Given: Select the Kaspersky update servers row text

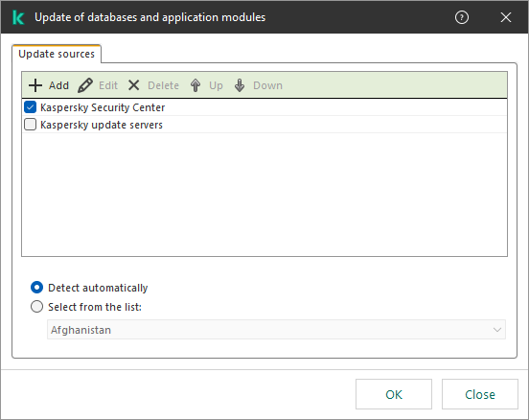Looking at the screenshot, I should (x=102, y=125).
